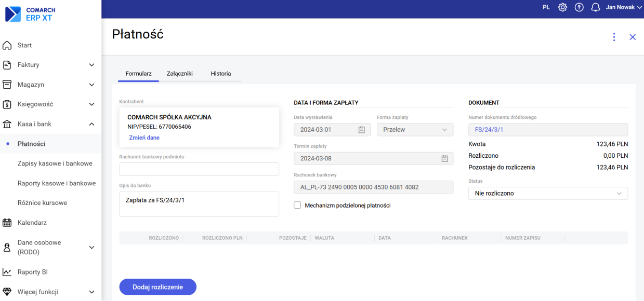Enable Mechanizm podzielonej płatności checkbox
This screenshot has height=301, width=644.
point(297,206)
